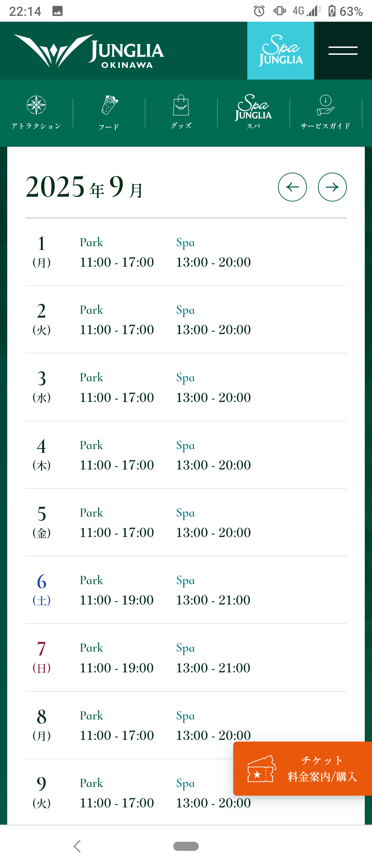Open the フード menu icon

110,105
